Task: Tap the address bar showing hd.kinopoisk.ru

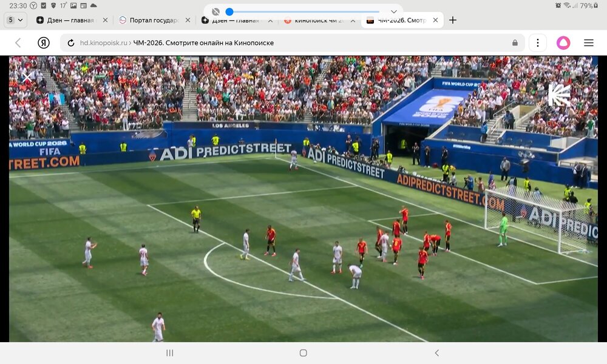Action: 293,43
